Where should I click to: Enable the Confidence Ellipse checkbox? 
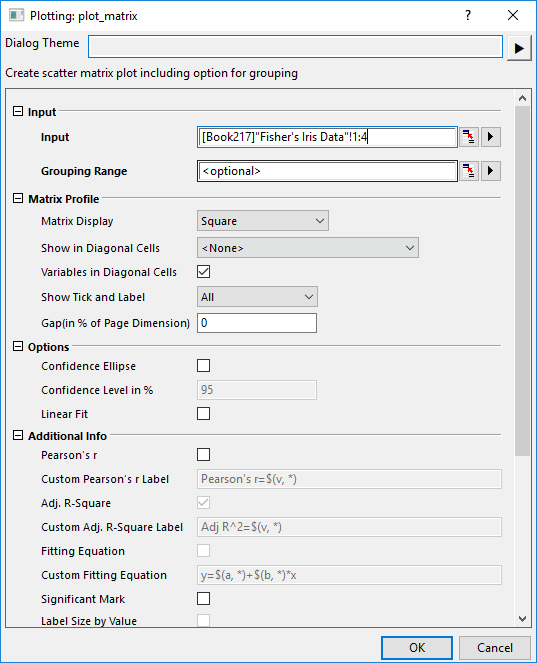coord(203,365)
